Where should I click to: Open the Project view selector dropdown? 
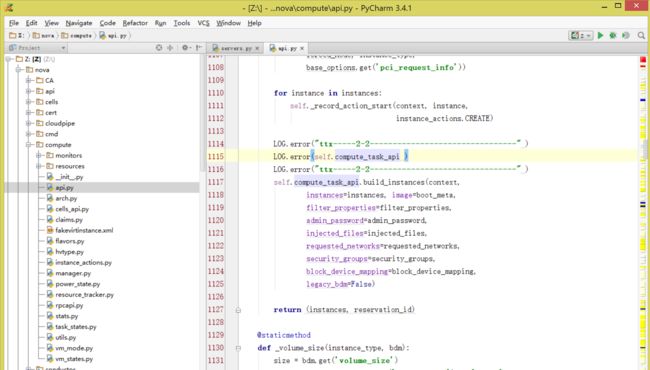click(37, 48)
